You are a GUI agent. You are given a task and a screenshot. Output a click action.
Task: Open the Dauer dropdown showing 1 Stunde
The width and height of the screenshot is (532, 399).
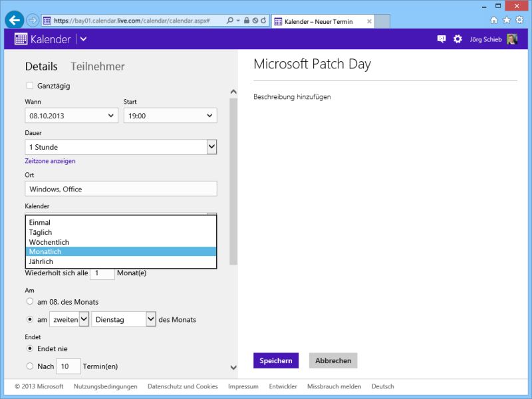tap(121, 147)
